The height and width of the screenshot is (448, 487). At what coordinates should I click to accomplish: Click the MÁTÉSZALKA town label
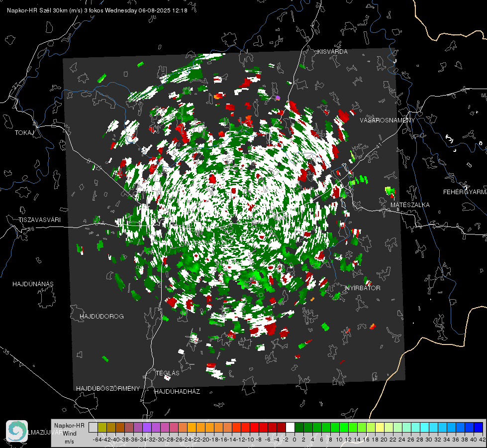tap(410, 205)
